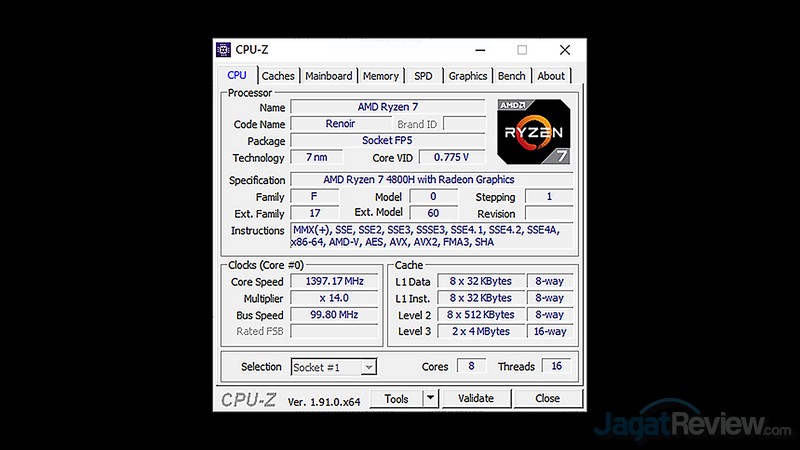Click the Instructions list text field
Viewport: 800px width, 450px height.
[x=432, y=236]
